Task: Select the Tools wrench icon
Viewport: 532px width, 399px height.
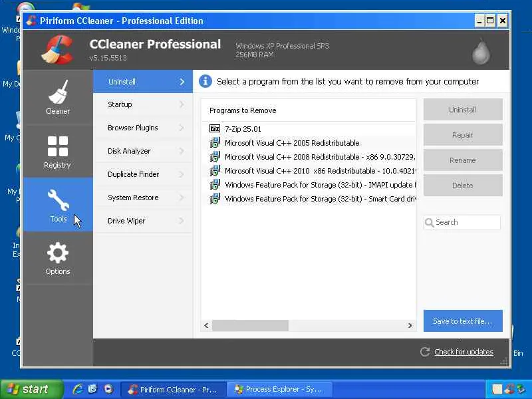Action: tap(59, 200)
